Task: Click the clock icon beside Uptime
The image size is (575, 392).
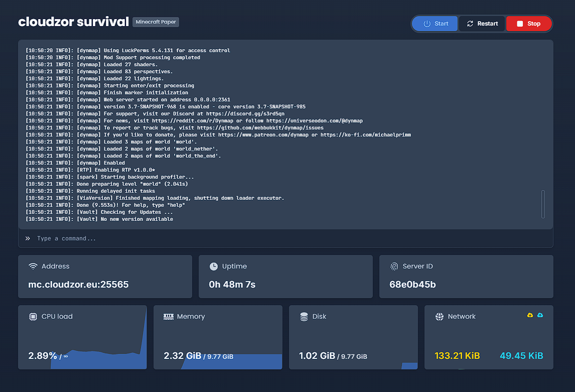Action: click(x=213, y=266)
